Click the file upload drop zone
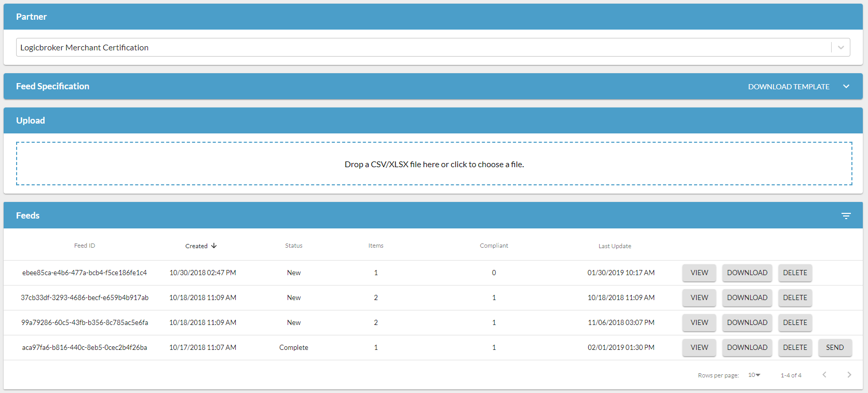The width and height of the screenshot is (868, 393). point(434,164)
